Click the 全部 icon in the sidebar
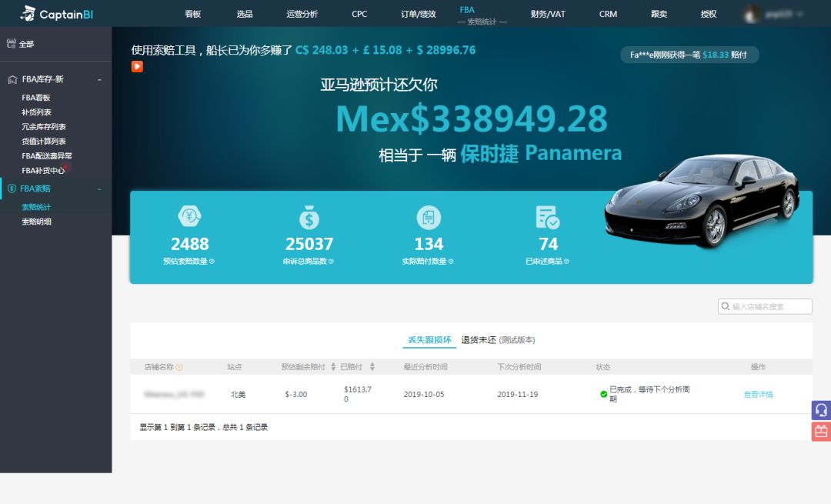Image resolution: width=831 pixels, height=504 pixels. pyautogui.click(x=11, y=43)
